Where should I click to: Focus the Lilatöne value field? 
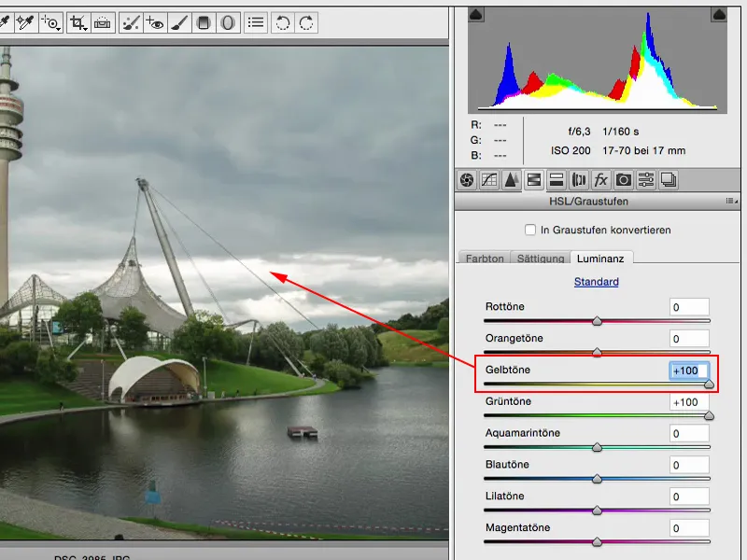[x=689, y=497]
